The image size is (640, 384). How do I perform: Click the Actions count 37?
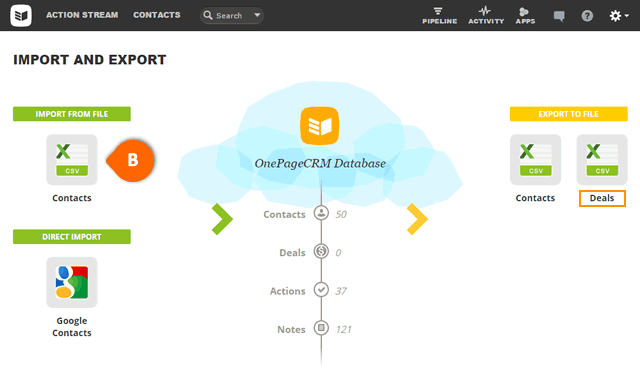click(x=341, y=291)
